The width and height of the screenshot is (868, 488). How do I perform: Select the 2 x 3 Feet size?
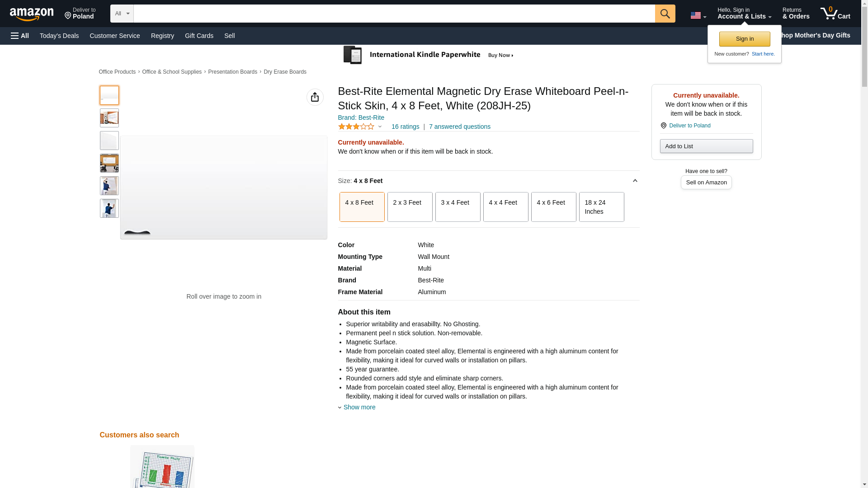[x=410, y=207]
